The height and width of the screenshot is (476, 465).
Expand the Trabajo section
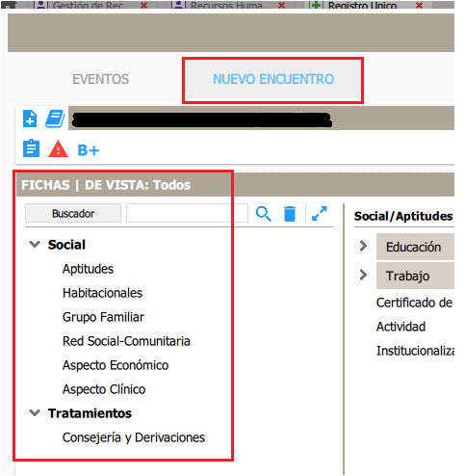click(363, 275)
